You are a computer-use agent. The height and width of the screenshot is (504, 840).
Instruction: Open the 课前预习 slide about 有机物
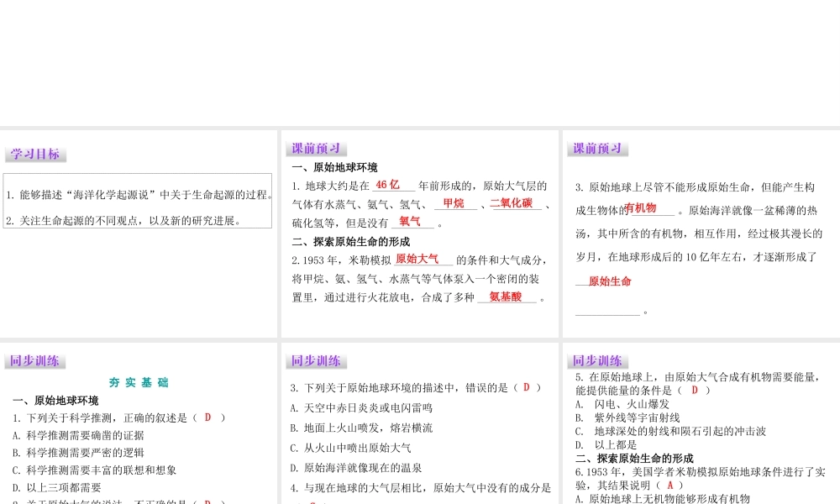[x=701, y=234]
